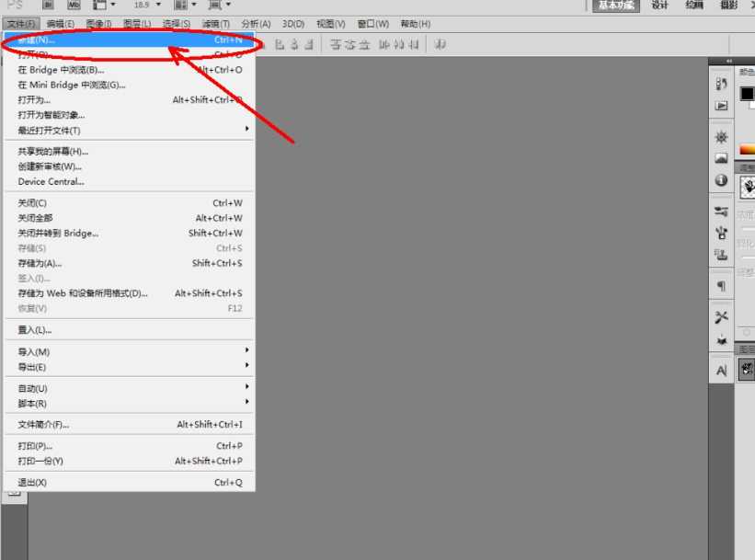
Task: Choose 新建 to create a new document
Action: [x=92, y=42]
